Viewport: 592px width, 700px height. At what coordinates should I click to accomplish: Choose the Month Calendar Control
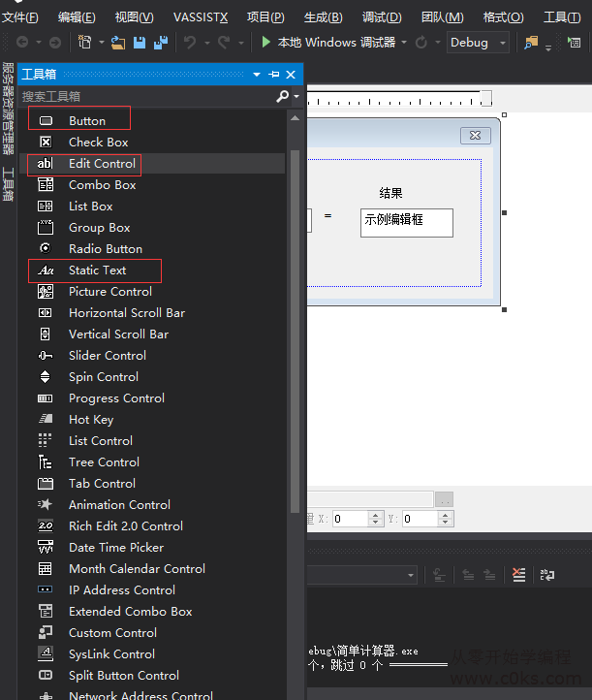[137, 569]
